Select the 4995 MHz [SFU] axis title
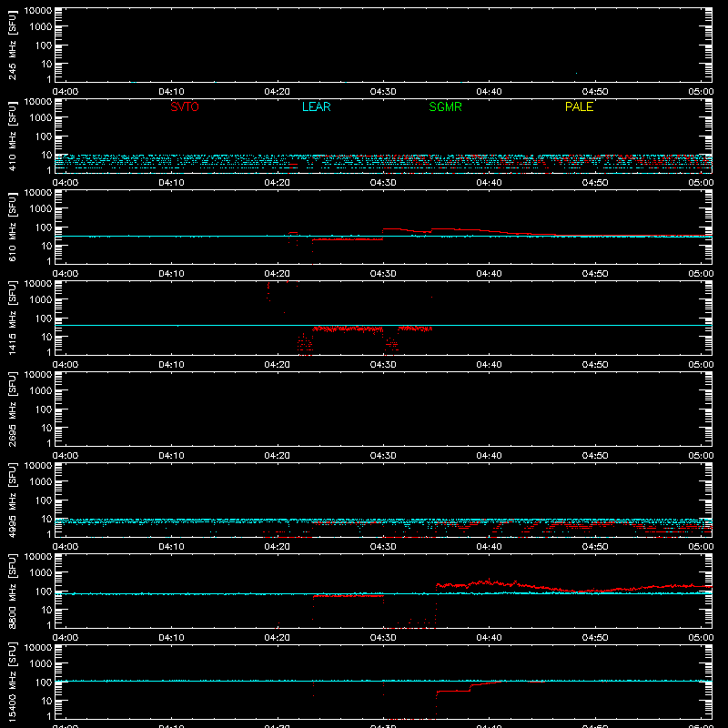728x728 pixels. pyautogui.click(x=12, y=500)
